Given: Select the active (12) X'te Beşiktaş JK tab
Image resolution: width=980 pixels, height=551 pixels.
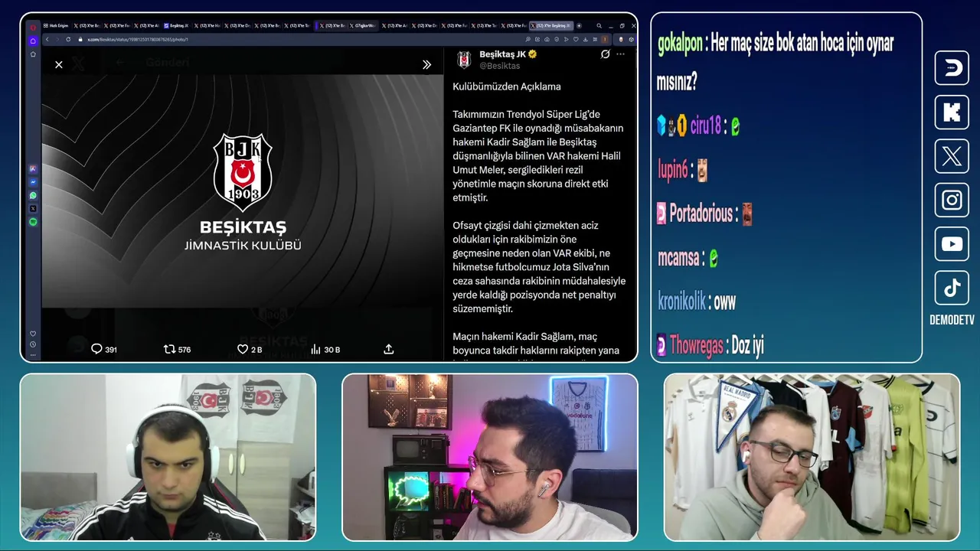Looking at the screenshot, I should (x=551, y=25).
